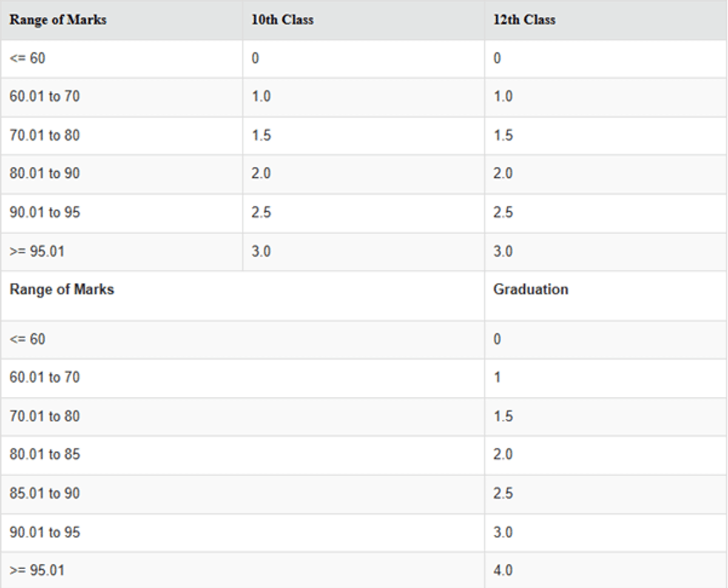This screenshot has height=588, width=728.
Task: Select Graduation 3.0 score for 90.01 to 95
Action: coord(503,532)
